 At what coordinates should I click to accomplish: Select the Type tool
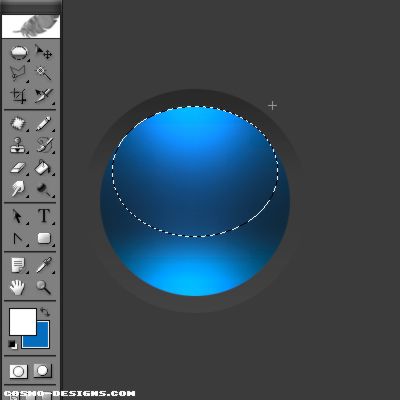click(x=44, y=216)
